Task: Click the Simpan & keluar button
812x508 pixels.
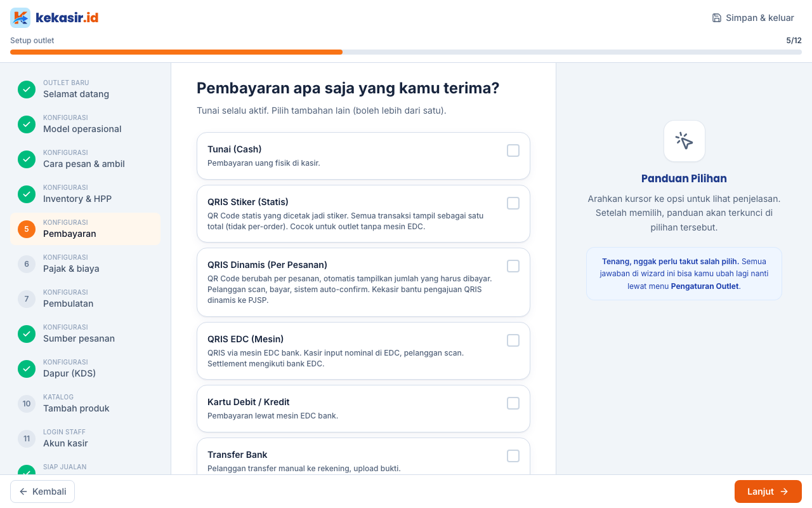Action: (753, 18)
